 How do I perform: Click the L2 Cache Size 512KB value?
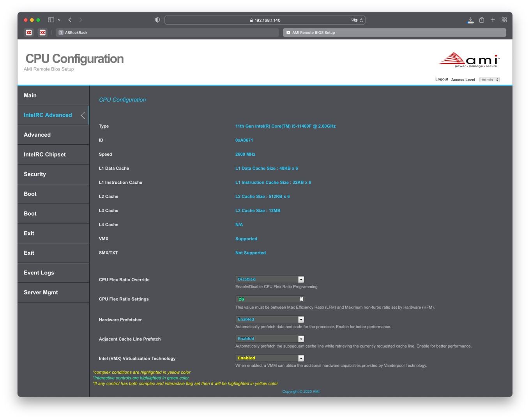point(262,196)
